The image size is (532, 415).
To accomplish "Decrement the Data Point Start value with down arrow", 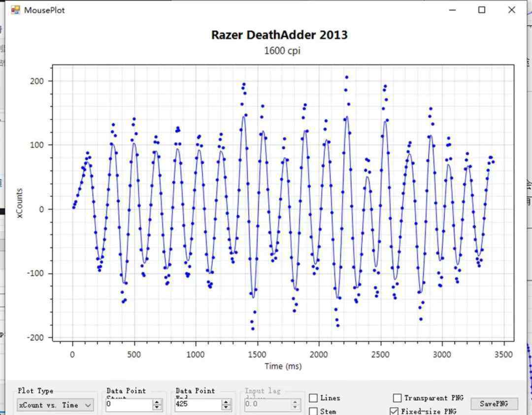I will [157, 407].
